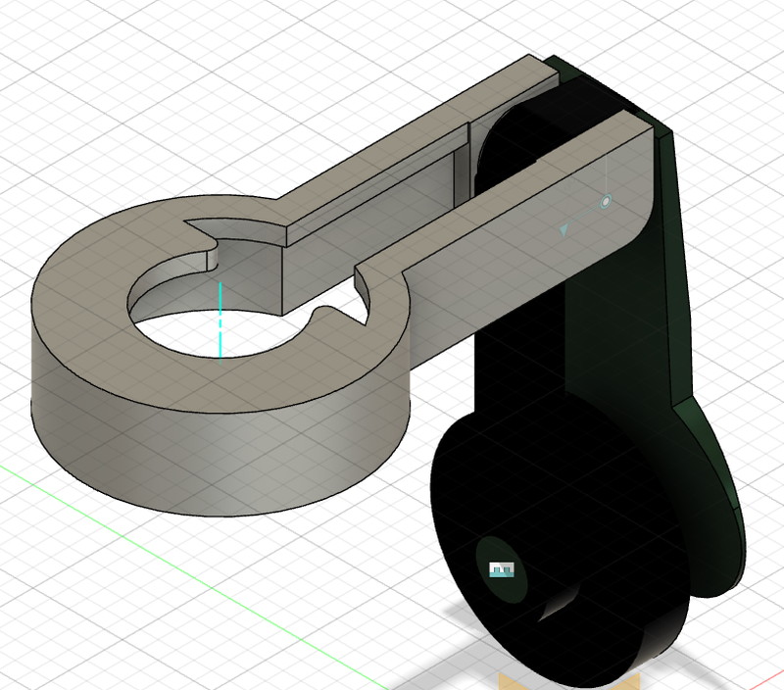The width and height of the screenshot is (784, 690).
Task: Select the cyan dashed axis in the ring hole
Action: coord(220,323)
